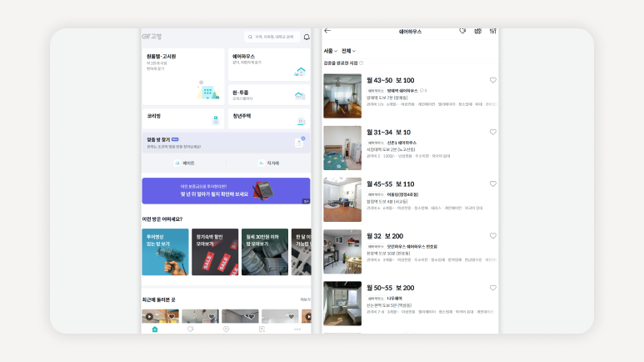Open the 월세 30만원 이하 방 모아보기 card
The height and width of the screenshot is (362, 644).
264,252
